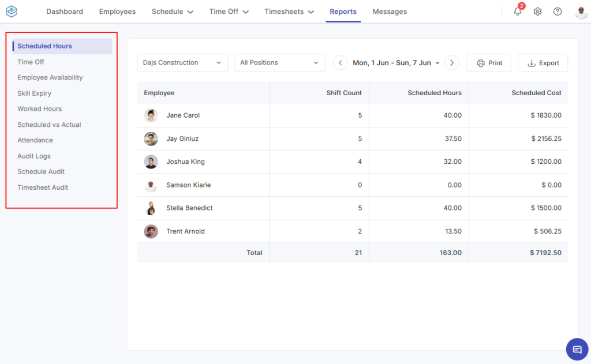The height and width of the screenshot is (364, 591).
Task: Open the chat support bubble
Action: coord(577,350)
